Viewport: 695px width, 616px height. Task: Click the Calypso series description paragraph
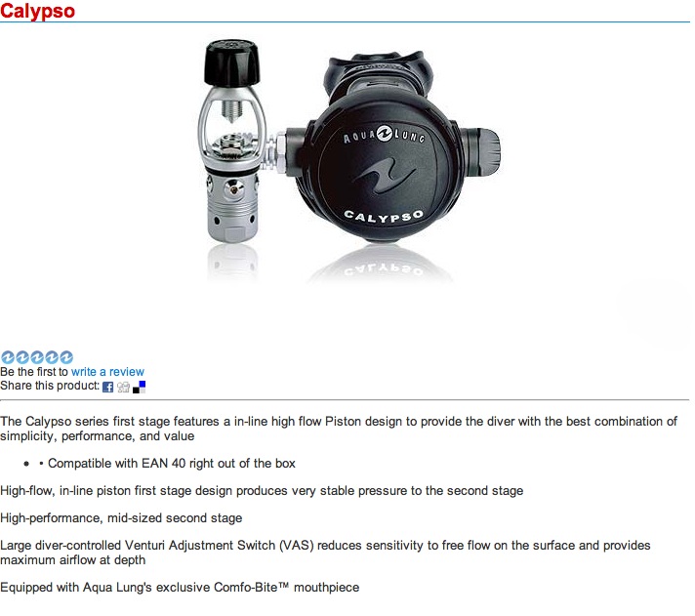[339, 429]
